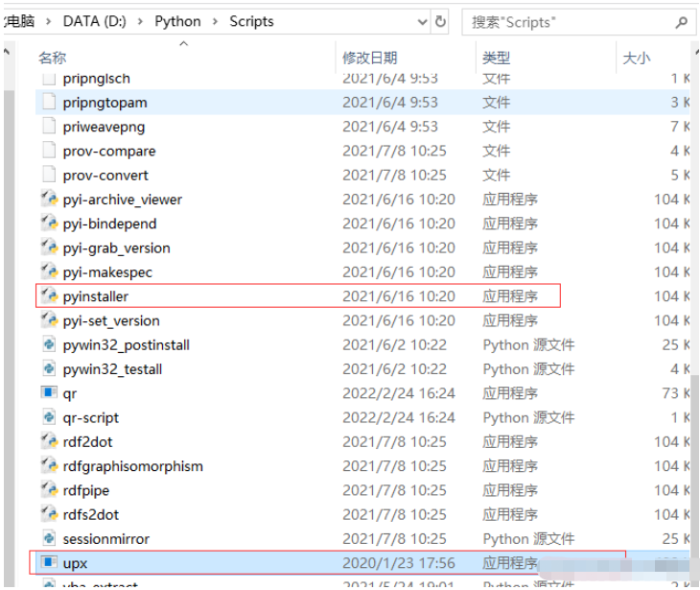This screenshot has height=590, width=700.
Task: Sort by the 修改日期 column header
Action: point(369,58)
